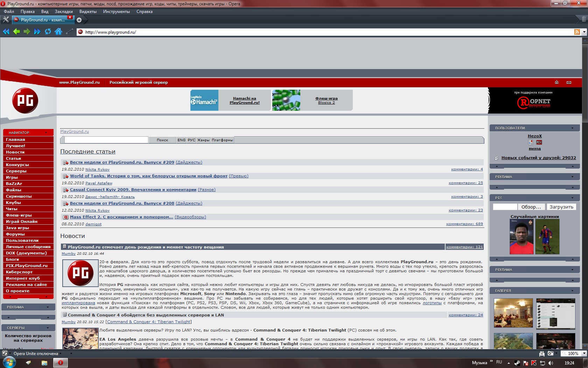
Task: Open the Файл menu
Action: [9, 12]
